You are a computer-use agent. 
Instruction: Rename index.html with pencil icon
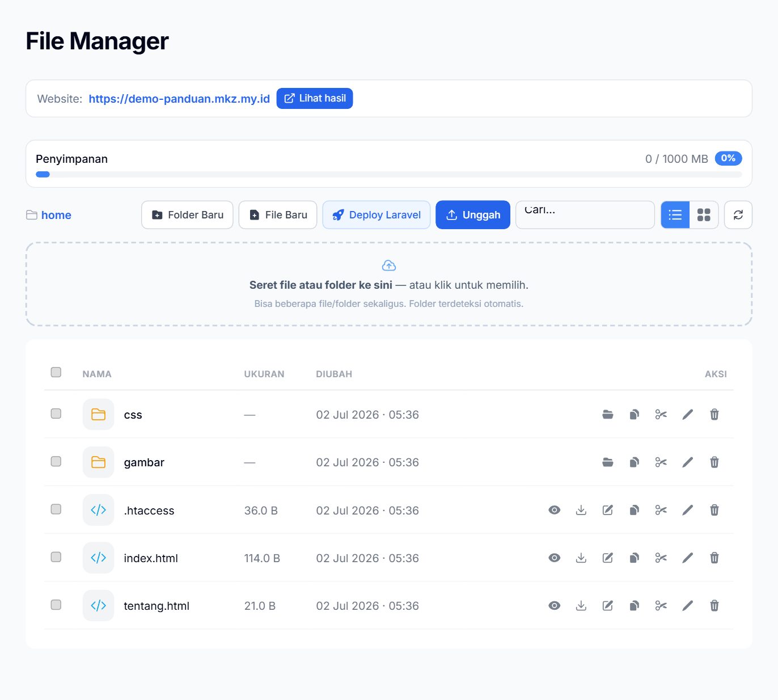click(688, 558)
